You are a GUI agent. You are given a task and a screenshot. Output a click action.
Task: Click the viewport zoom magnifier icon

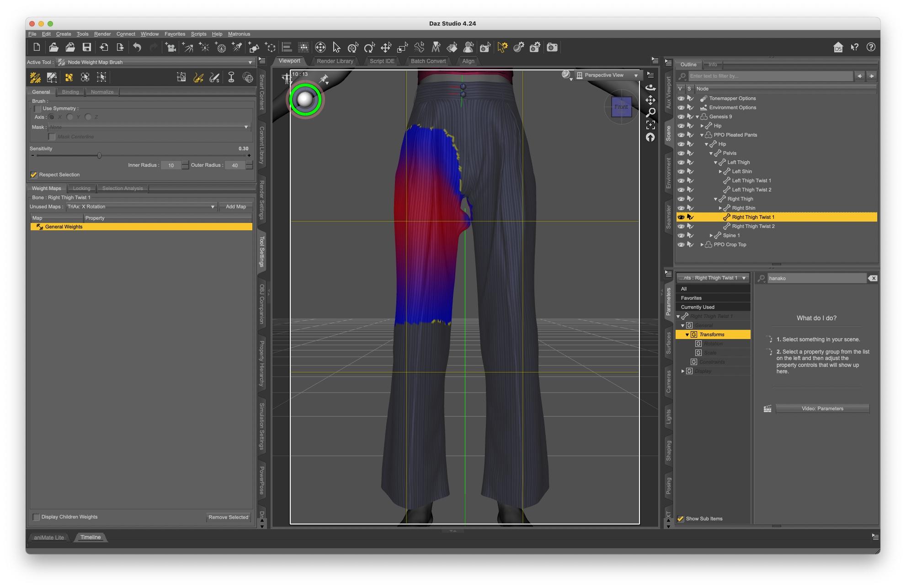[x=650, y=112]
